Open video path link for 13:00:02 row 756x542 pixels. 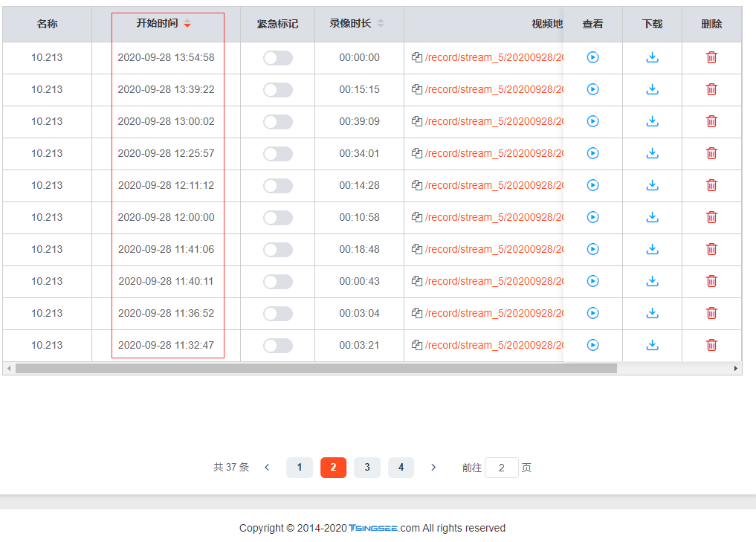pos(494,121)
